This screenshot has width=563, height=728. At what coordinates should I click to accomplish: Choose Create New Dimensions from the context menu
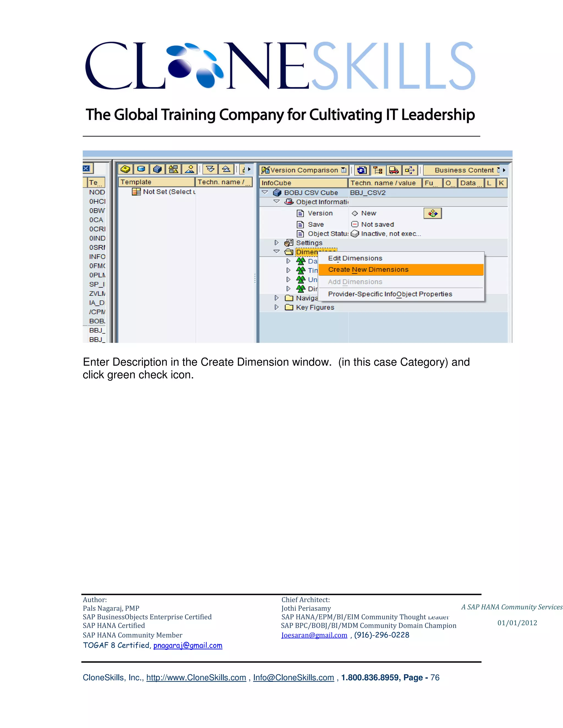(x=401, y=270)
